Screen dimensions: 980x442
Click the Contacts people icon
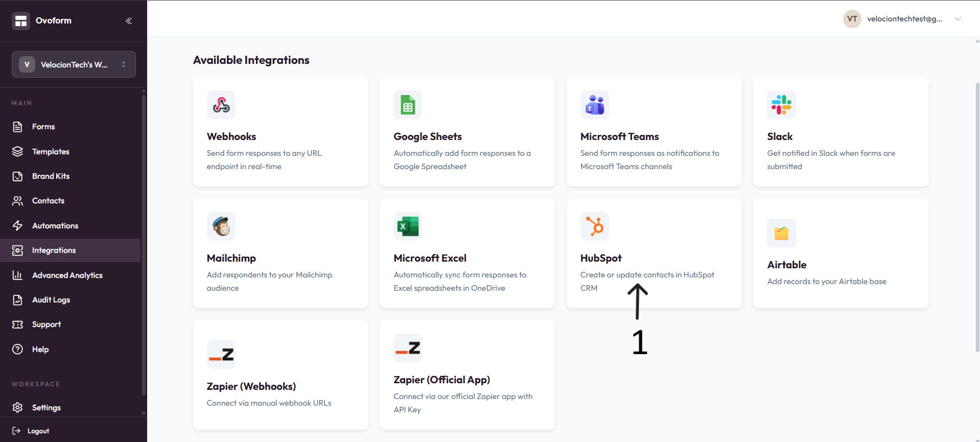click(17, 201)
